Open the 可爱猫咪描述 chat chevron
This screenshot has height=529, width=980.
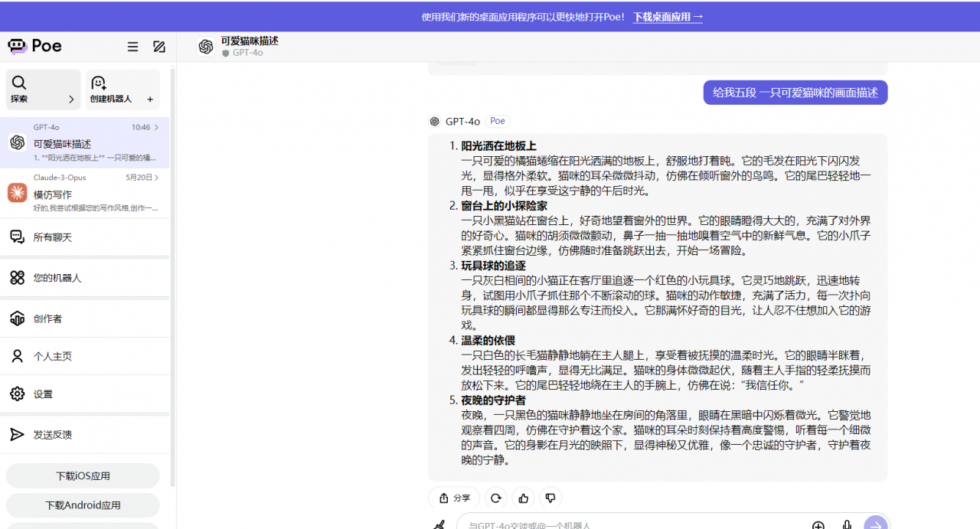pyautogui.click(x=156, y=127)
